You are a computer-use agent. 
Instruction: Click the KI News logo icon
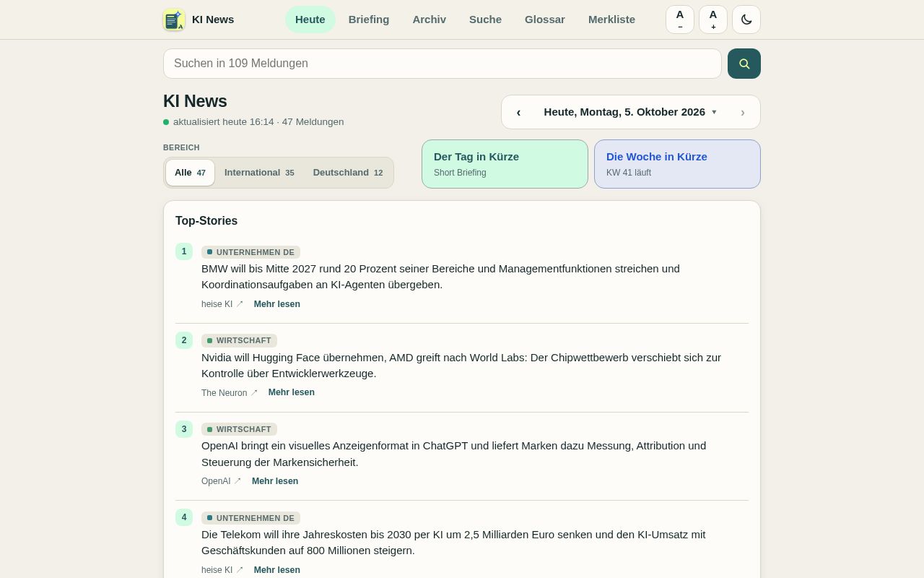point(174,20)
